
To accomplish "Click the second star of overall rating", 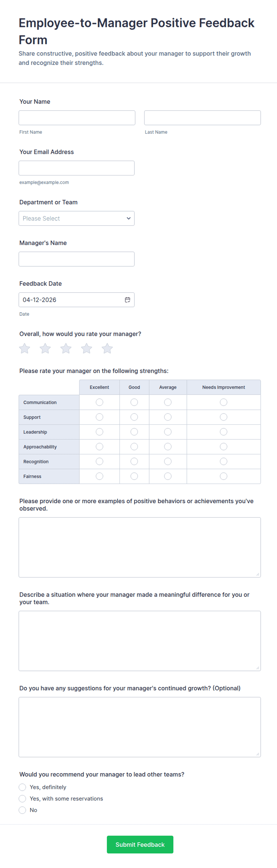I will click(x=45, y=348).
